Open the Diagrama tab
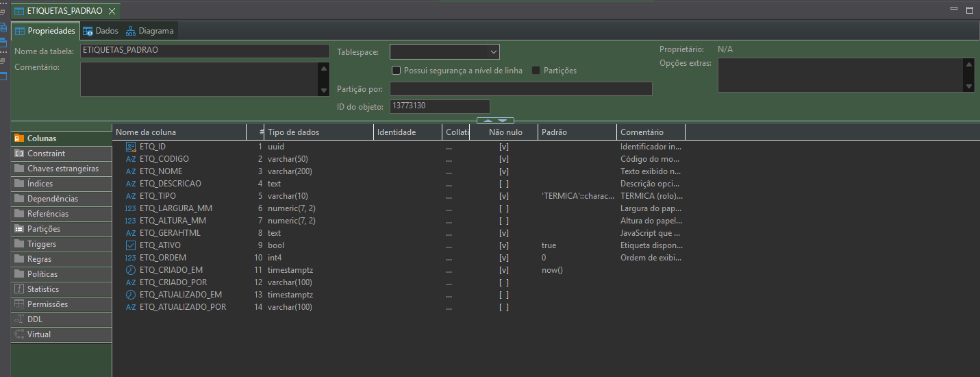 (x=149, y=31)
